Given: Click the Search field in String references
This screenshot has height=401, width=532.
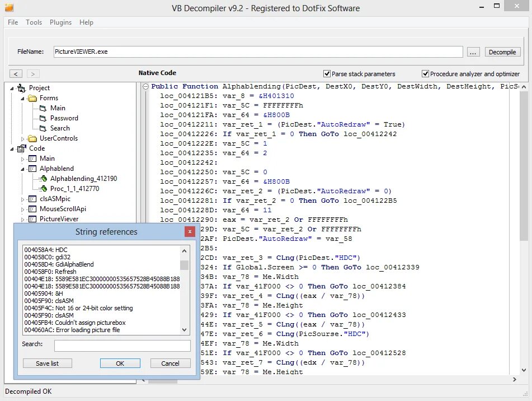Looking at the screenshot, I should coord(122,346).
